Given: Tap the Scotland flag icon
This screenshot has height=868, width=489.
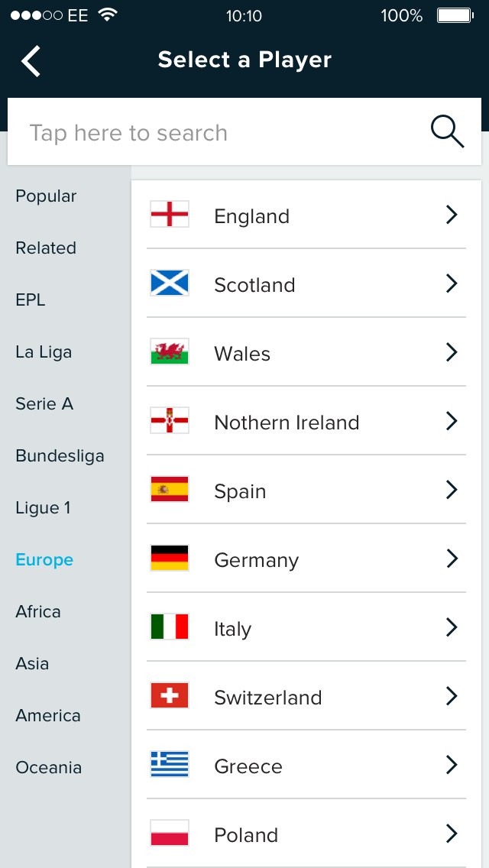Looking at the screenshot, I should point(170,283).
